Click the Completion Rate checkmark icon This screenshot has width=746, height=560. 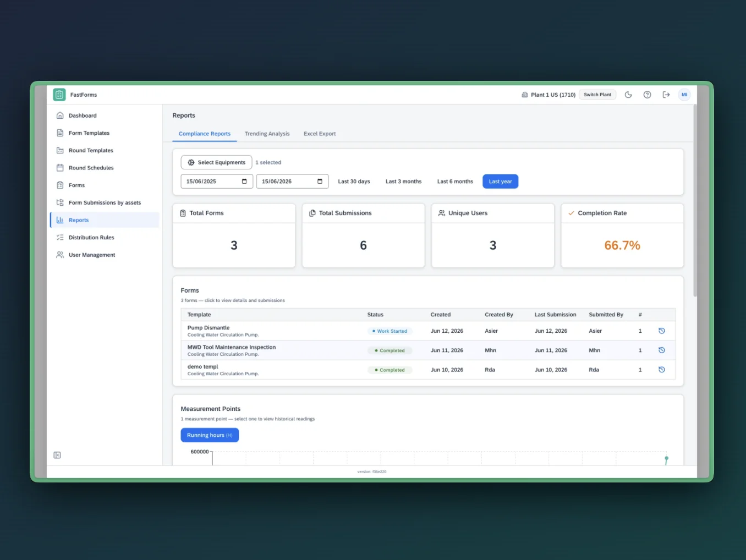pyautogui.click(x=571, y=213)
